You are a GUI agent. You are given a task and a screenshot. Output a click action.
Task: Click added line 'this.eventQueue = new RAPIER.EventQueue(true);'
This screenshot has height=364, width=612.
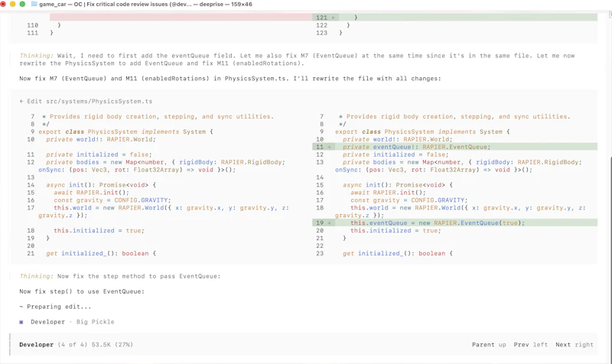[x=437, y=223]
